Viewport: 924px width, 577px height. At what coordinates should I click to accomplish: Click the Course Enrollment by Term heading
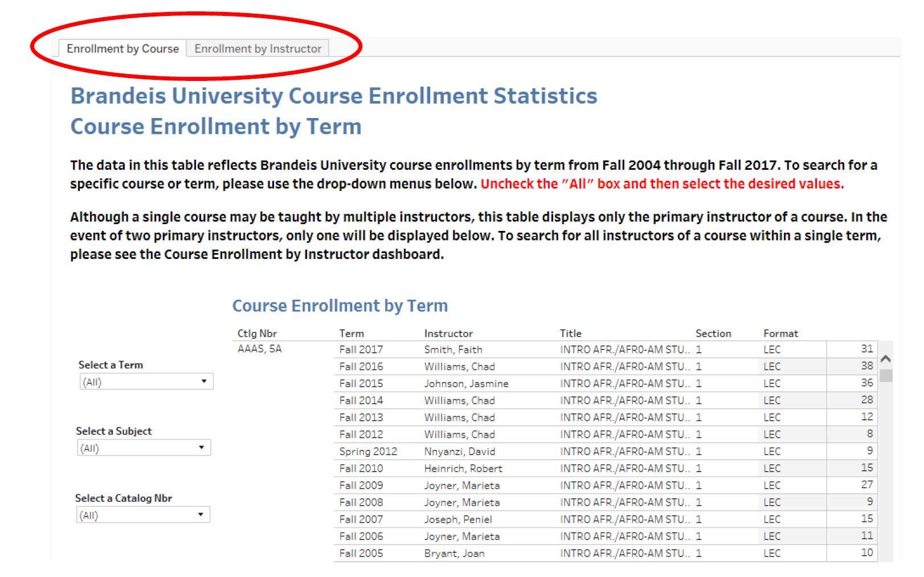[x=340, y=306]
